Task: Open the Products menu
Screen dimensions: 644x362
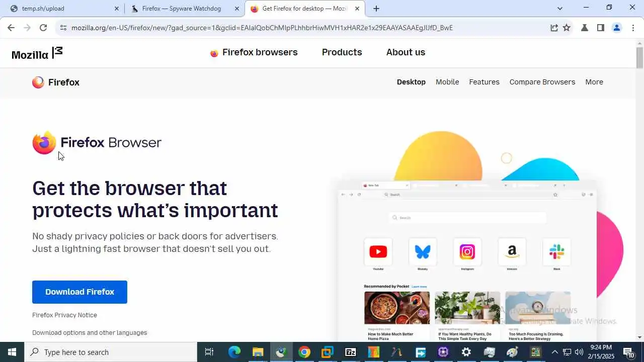Action: (342, 52)
